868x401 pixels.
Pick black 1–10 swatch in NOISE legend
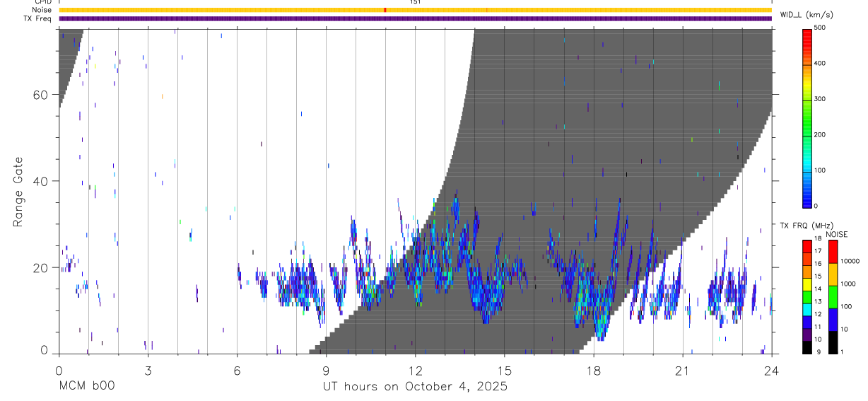(x=833, y=342)
